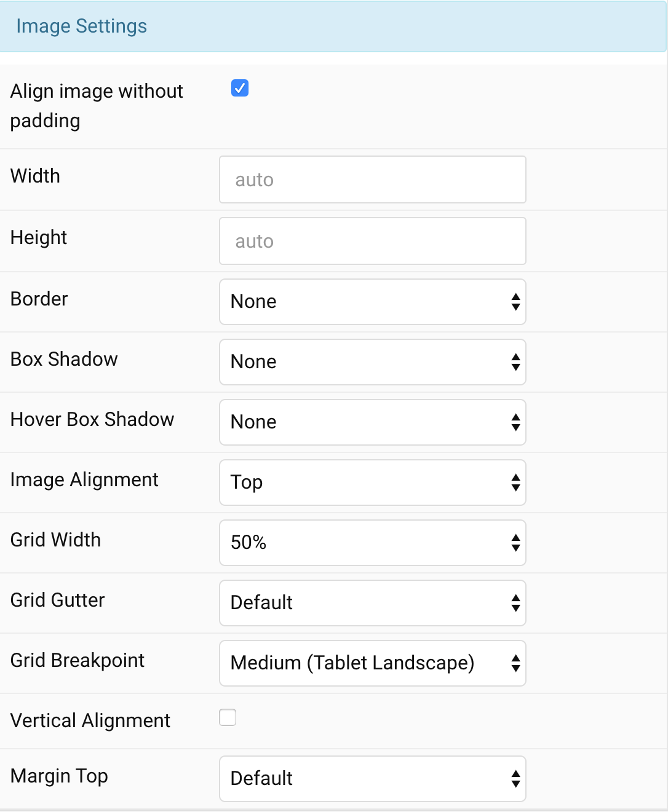Click the Width input field
The width and height of the screenshot is (668, 812).
pos(372,179)
